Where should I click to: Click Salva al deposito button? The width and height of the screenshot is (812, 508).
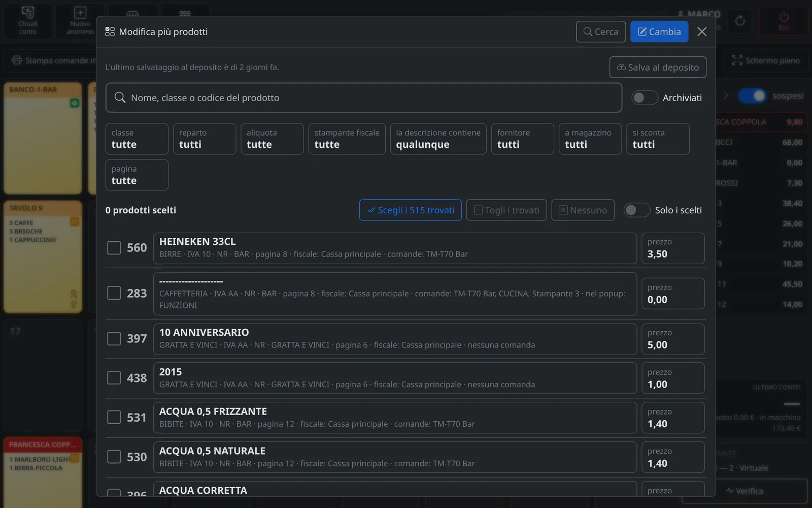[658, 67]
